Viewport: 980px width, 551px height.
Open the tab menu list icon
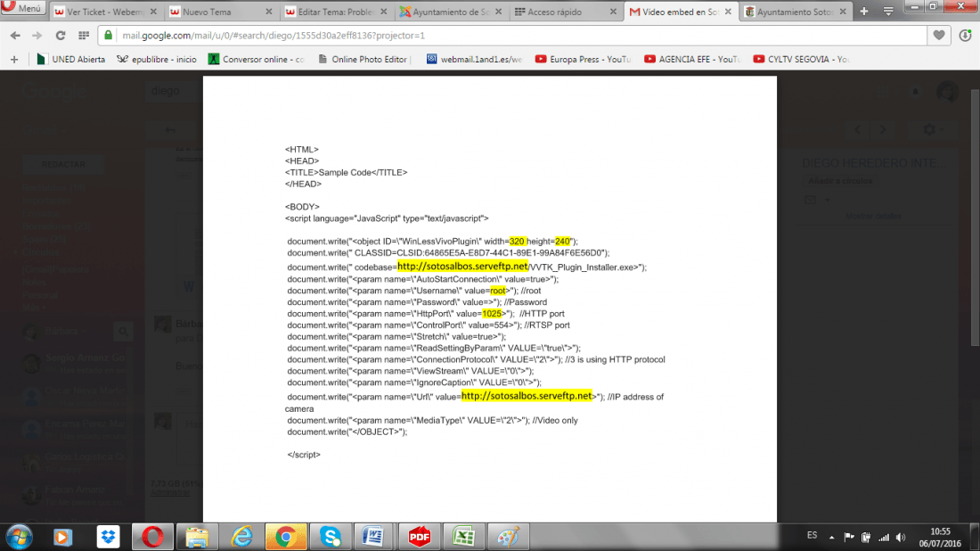pos(888,12)
